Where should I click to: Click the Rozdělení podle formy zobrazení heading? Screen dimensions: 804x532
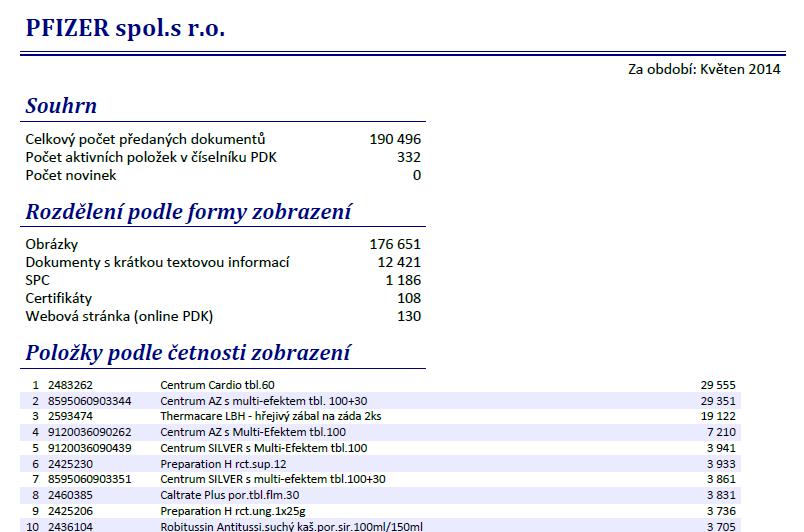[188, 212]
